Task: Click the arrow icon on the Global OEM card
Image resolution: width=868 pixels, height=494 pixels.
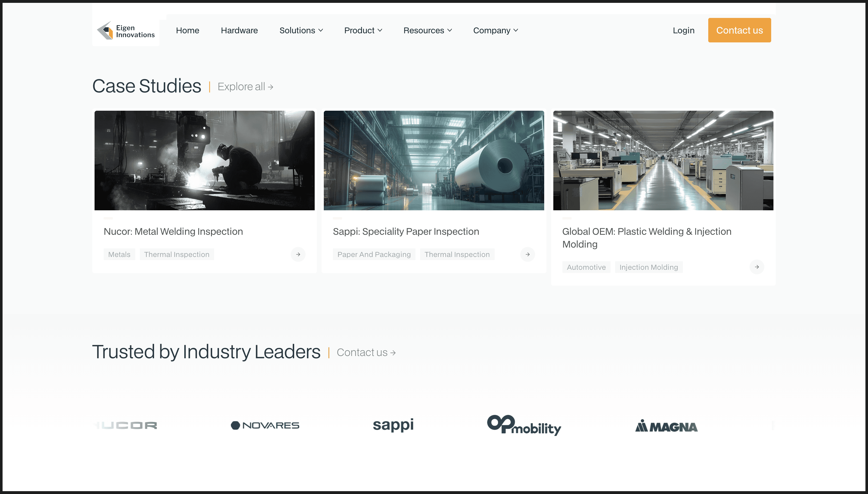Action: coord(756,267)
